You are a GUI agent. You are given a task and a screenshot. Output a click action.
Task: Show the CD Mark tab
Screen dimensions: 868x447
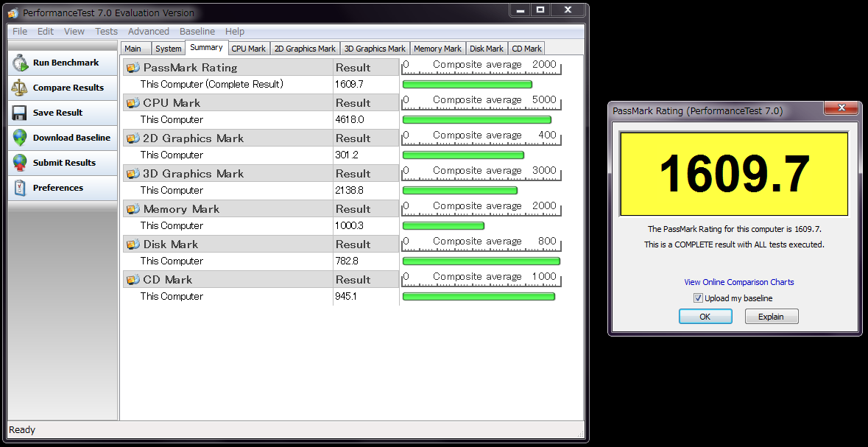pos(526,49)
